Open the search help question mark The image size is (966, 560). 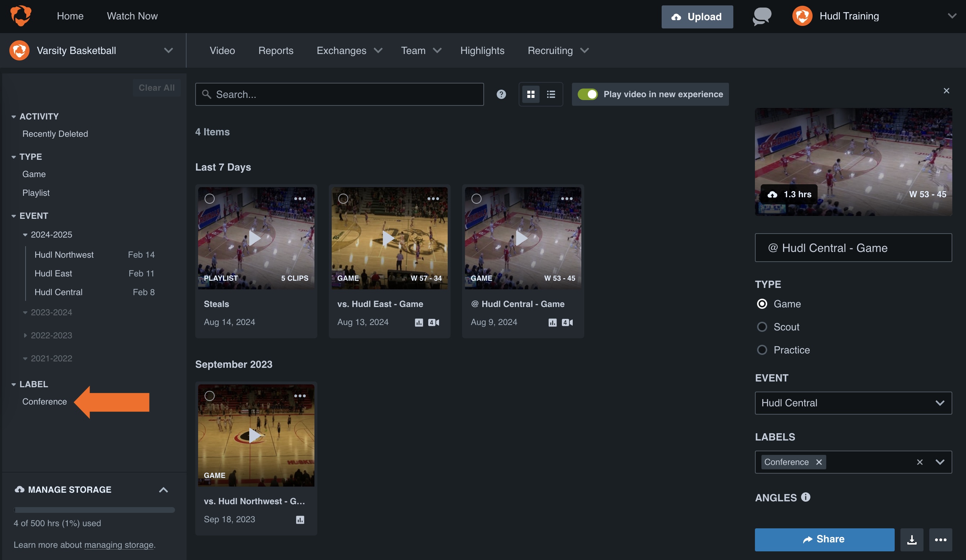pyautogui.click(x=501, y=94)
